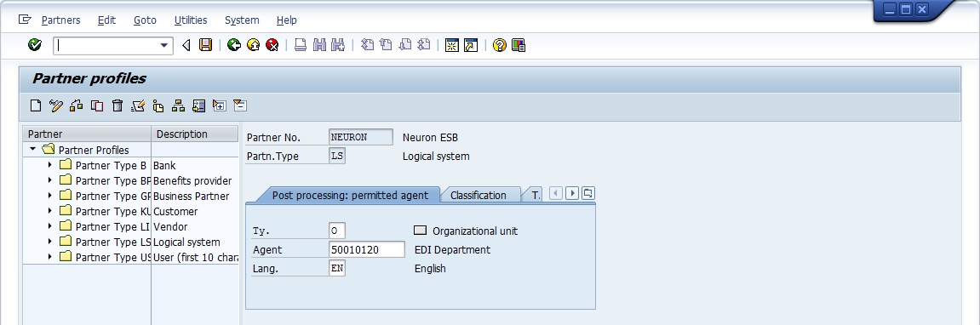Open the SAP window menu icon left of Partners

click(25, 20)
